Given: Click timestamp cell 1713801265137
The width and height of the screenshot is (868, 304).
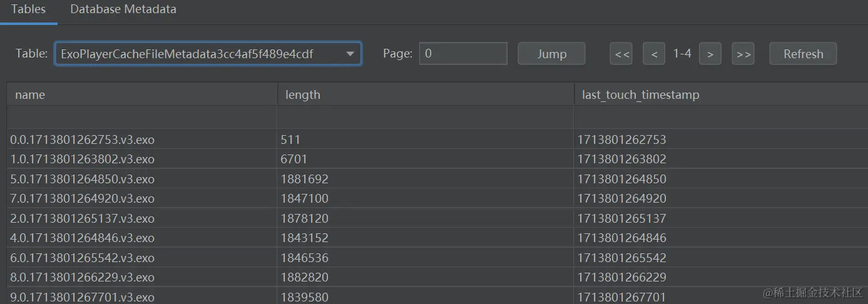Looking at the screenshot, I should [x=721, y=218].
